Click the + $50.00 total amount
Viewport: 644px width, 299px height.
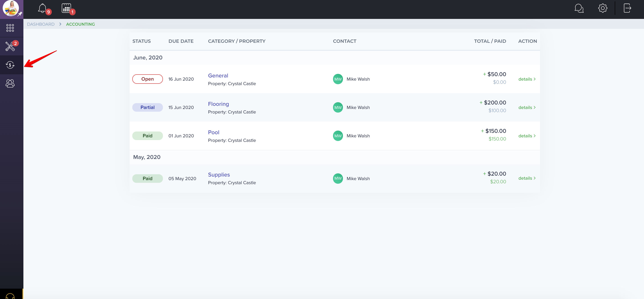coord(494,74)
